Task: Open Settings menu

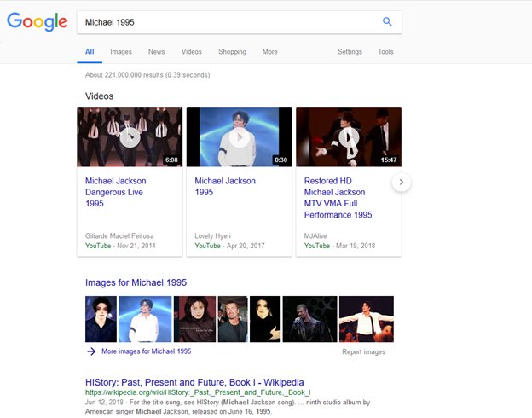Action: (350, 52)
